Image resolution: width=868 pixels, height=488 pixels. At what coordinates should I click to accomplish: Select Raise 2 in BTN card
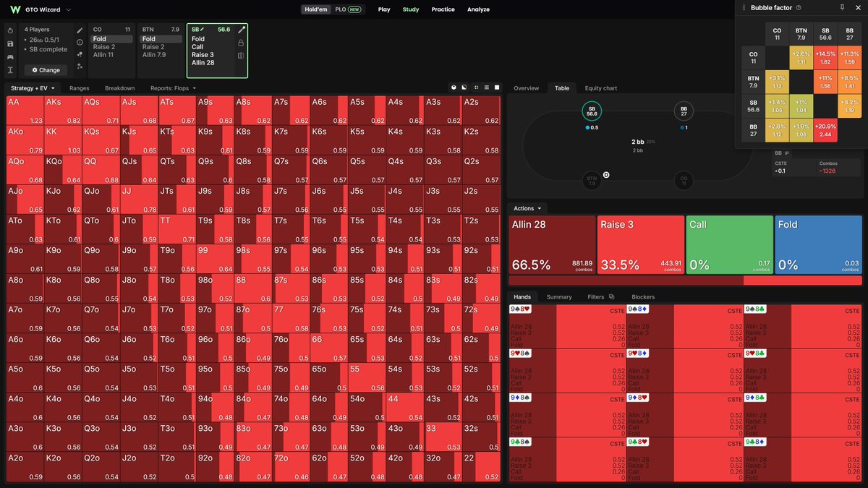coord(153,47)
